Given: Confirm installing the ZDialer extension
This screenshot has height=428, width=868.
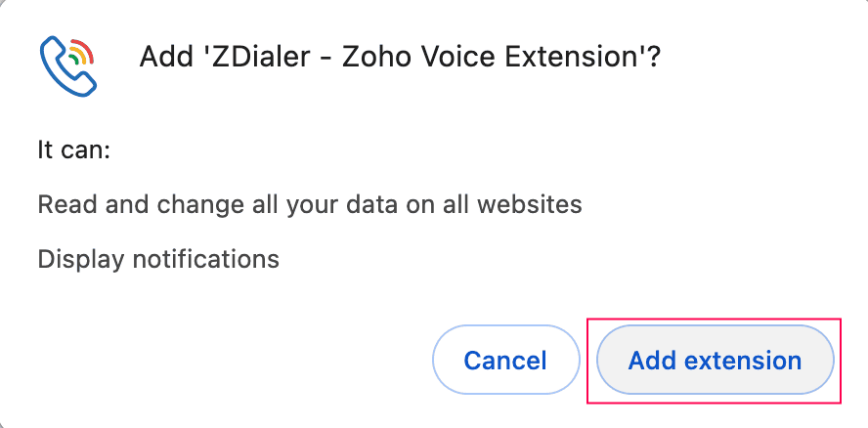Looking at the screenshot, I should point(715,361).
